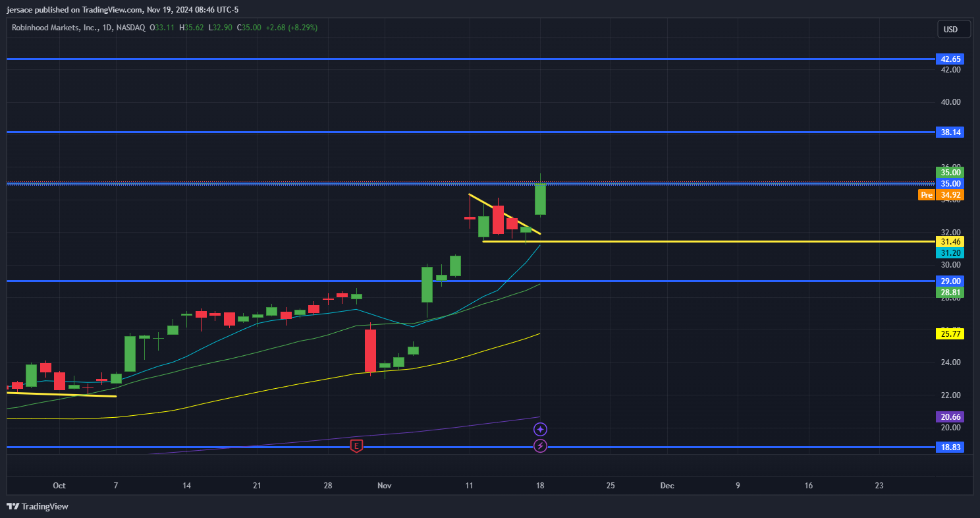Viewport: 980px width, 518px height.
Task: Click the +2.68 (+8.29%) change value
Action: 291,28
